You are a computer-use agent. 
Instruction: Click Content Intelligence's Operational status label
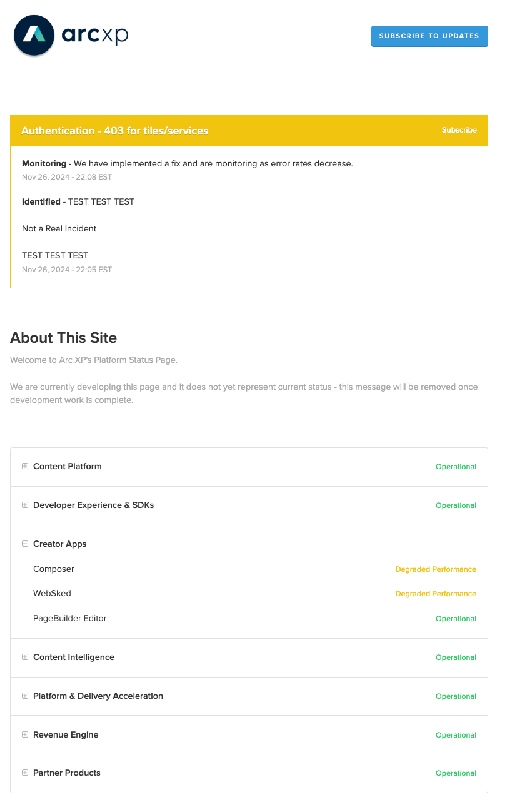point(456,657)
